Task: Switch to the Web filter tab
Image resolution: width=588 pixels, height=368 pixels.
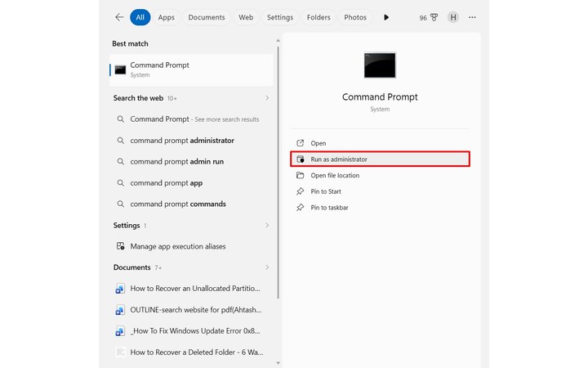Action: (246, 17)
